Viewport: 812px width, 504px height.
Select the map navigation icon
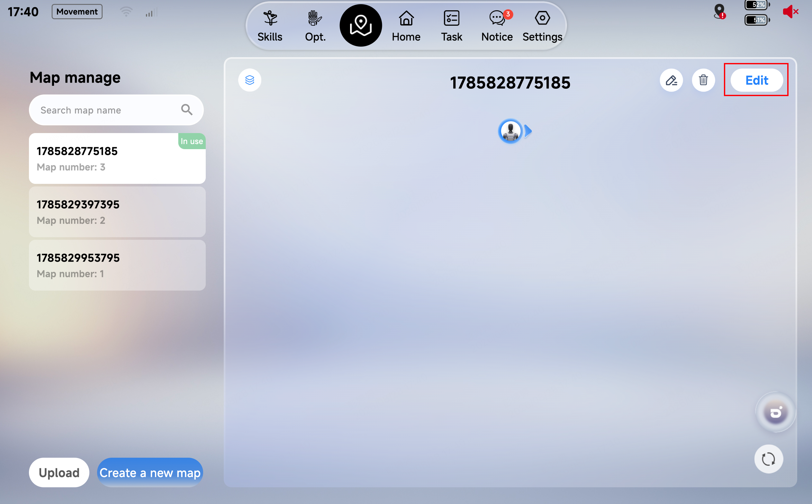point(361,25)
